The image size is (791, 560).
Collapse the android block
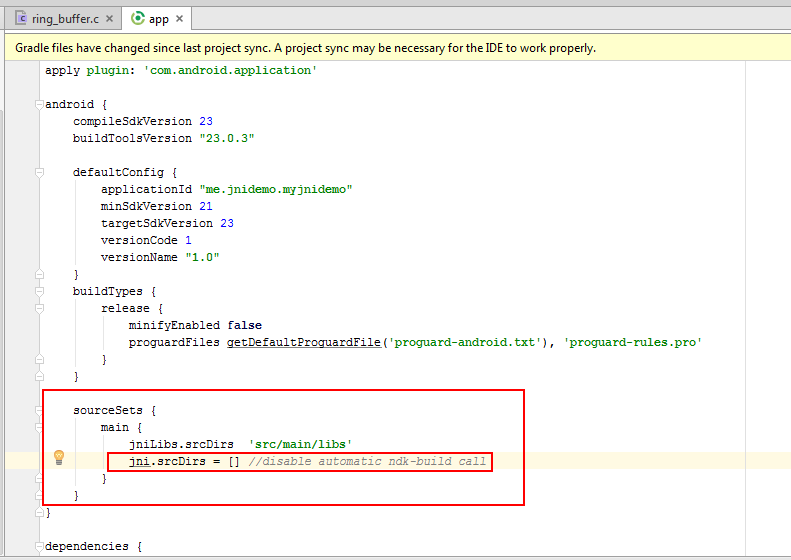point(39,104)
